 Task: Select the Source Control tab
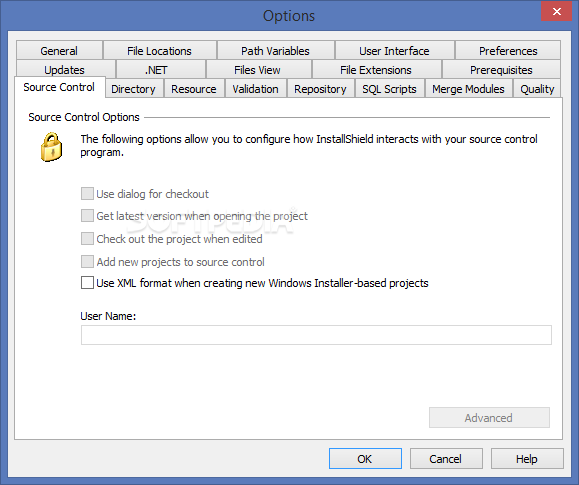pyautogui.click(x=59, y=87)
